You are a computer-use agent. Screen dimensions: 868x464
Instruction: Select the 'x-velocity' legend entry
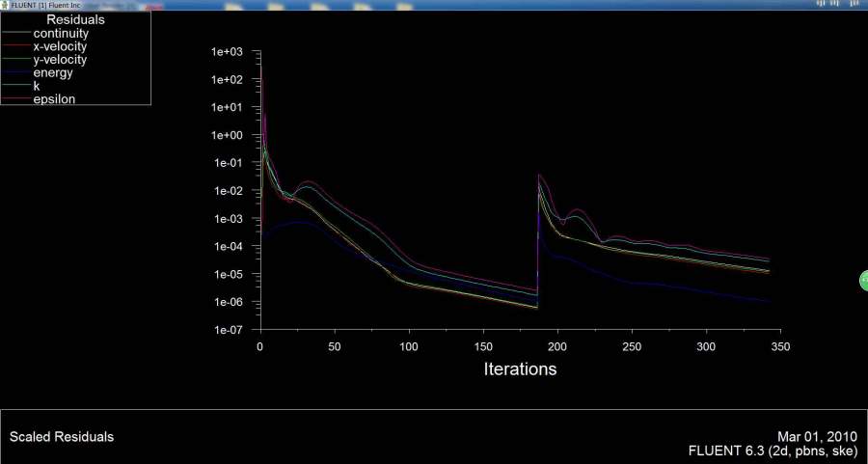point(59,46)
